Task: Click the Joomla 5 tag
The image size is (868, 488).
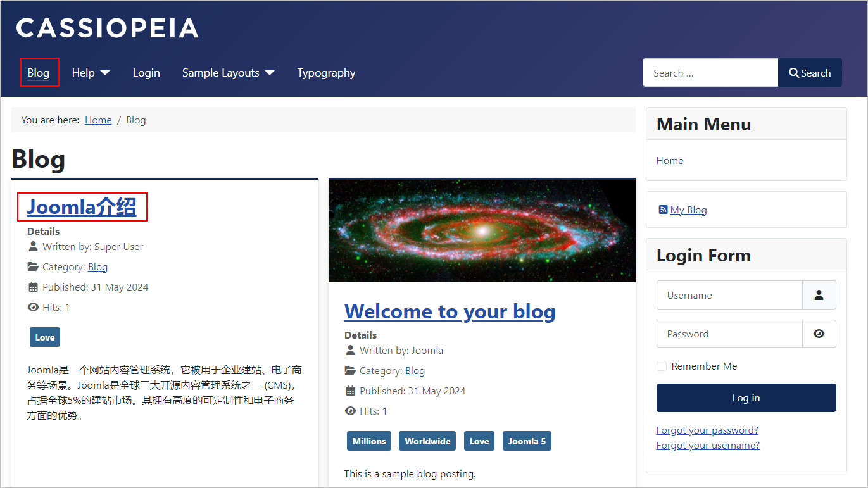Action: [527, 441]
